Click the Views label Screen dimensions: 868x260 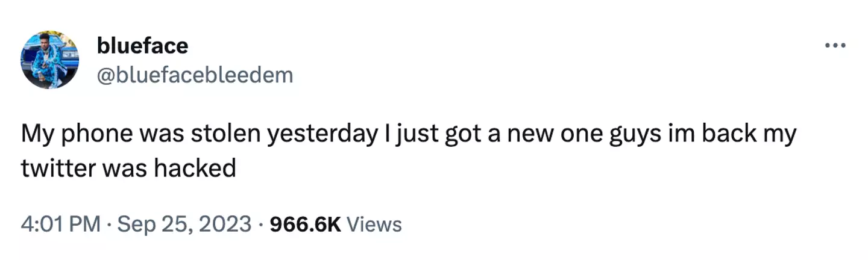coord(374,224)
